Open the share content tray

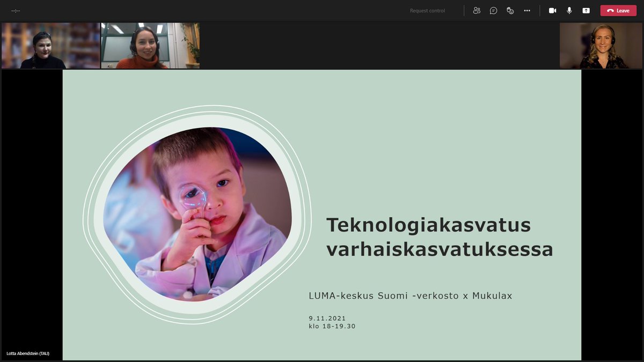tap(586, 11)
